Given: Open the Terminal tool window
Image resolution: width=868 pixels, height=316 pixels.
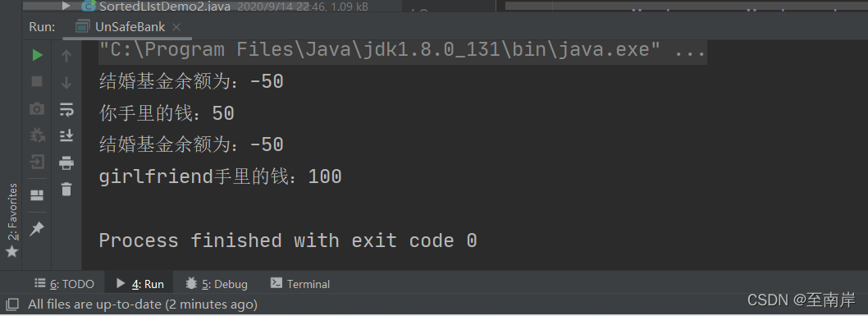Looking at the screenshot, I should [x=300, y=284].
